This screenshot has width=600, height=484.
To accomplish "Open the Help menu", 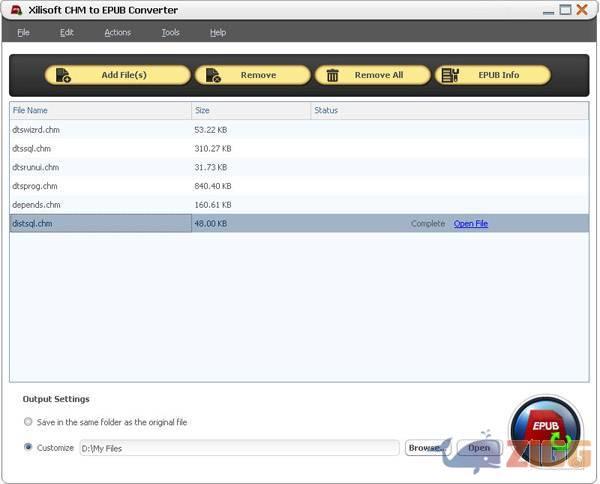I will 218,33.
